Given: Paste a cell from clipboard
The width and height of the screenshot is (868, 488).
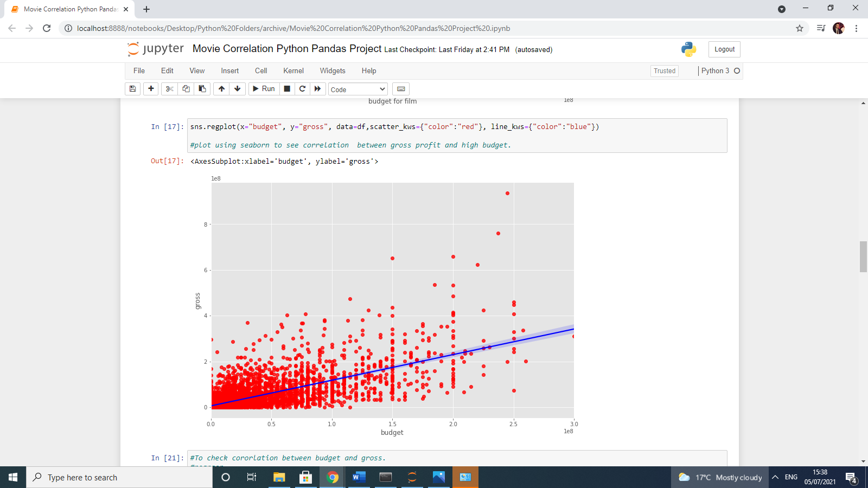Looking at the screenshot, I should click(202, 88).
